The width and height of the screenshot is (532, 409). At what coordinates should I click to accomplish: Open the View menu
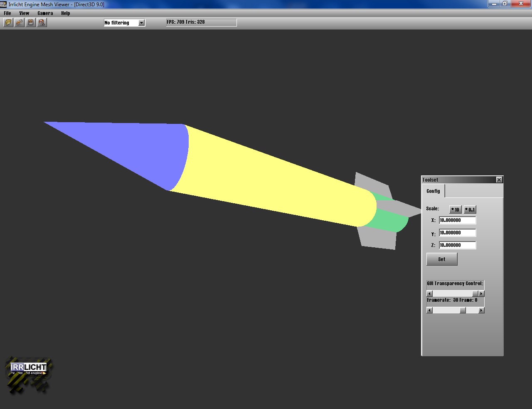tap(24, 13)
